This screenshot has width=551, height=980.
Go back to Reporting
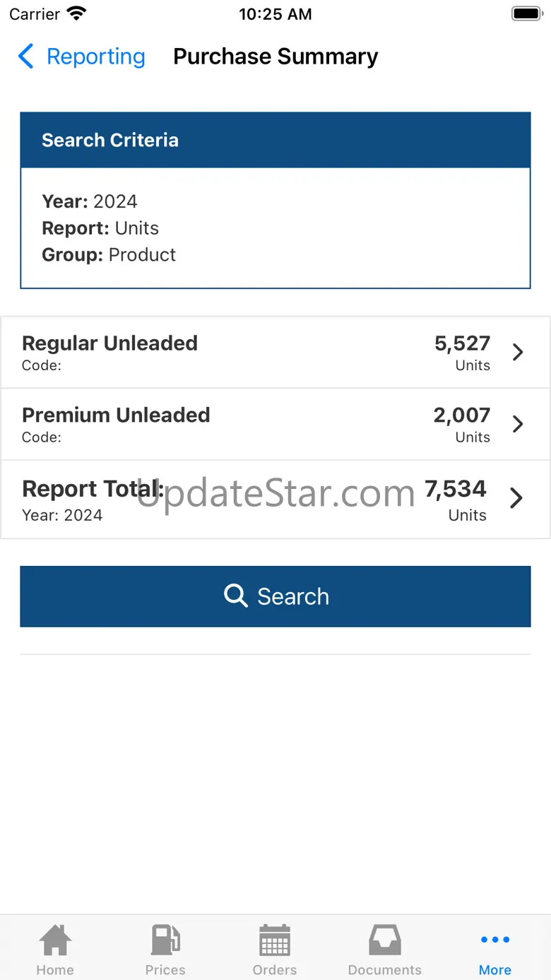click(95, 57)
